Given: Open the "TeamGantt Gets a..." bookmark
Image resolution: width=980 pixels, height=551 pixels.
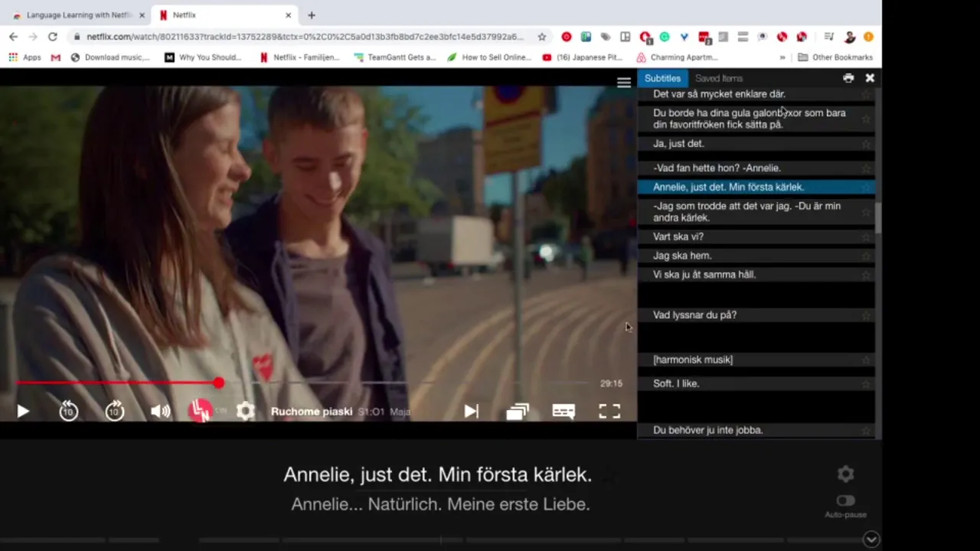Looking at the screenshot, I should pos(394,57).
